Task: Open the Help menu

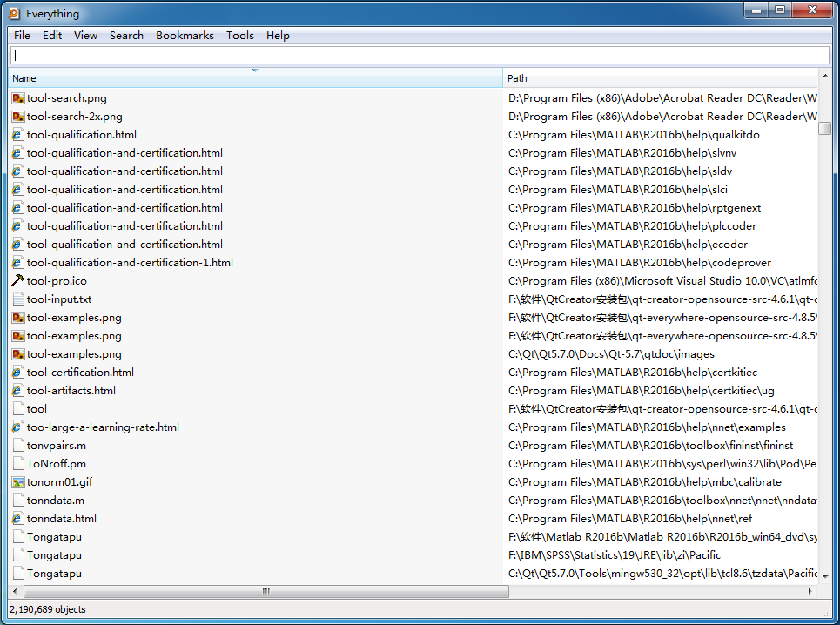Action: click(278, 36)
